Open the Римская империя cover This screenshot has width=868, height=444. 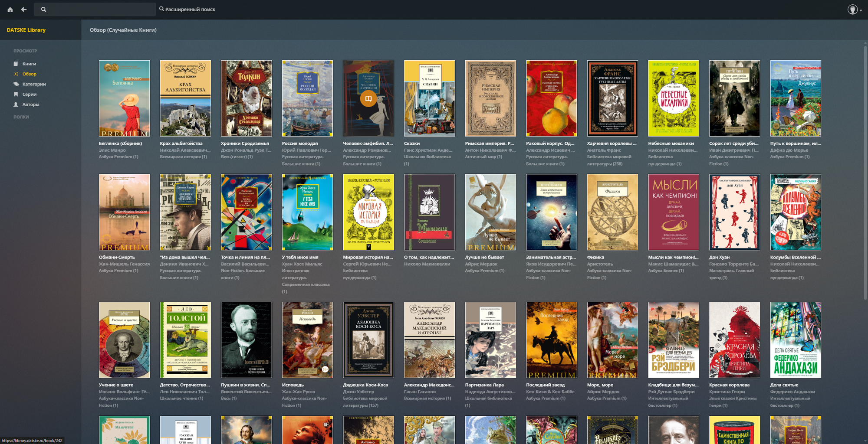point(490,98)
